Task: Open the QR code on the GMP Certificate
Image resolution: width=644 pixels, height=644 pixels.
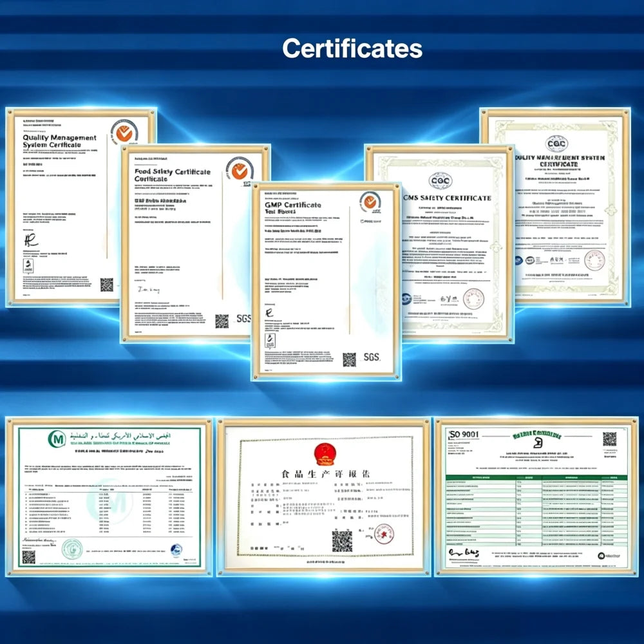Action: point(350,359)
